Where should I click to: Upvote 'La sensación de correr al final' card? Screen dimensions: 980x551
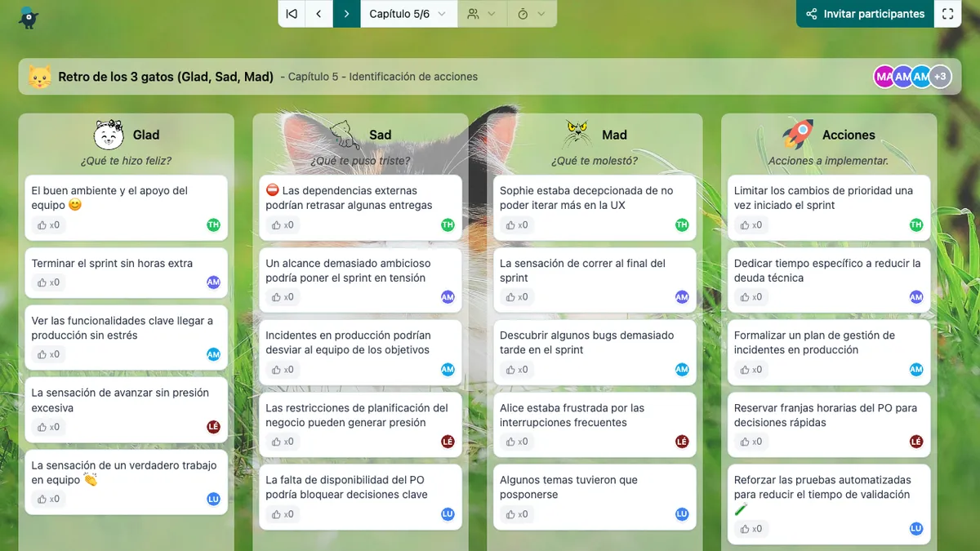click(x=517, y=297)
